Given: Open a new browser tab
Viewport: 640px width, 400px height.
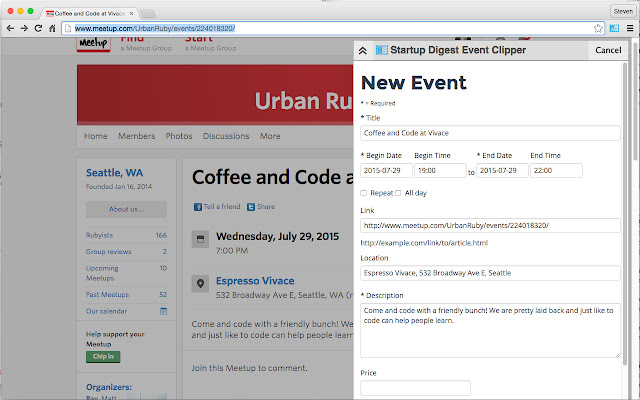Looking at the screenshot, I should click(x=148, y=14).
